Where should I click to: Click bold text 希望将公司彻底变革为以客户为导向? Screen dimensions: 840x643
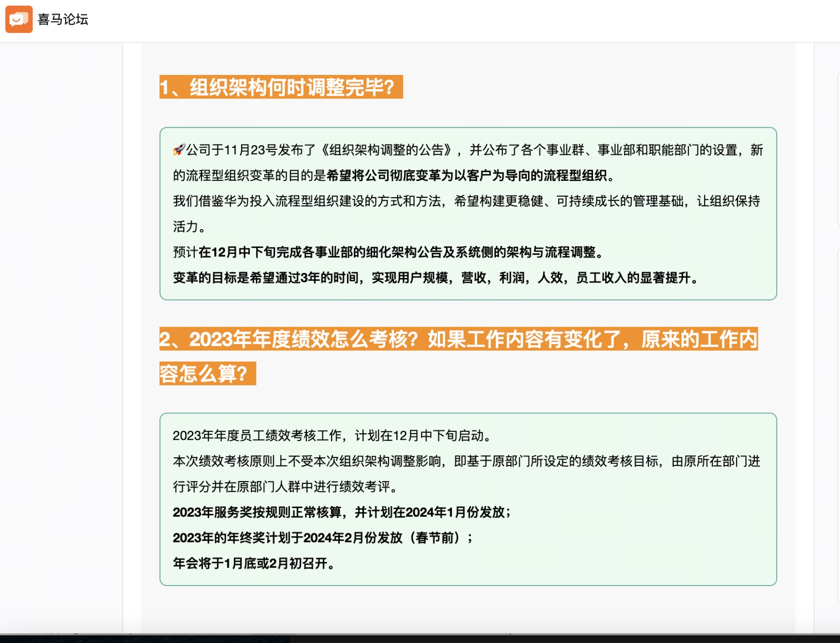click(x=466, y=175)
